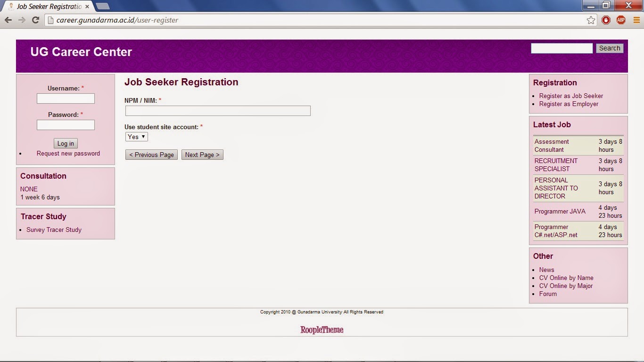This screenshot has width=644, height=362.
Task: Click the address bar URL
Action: click(117, 20)
